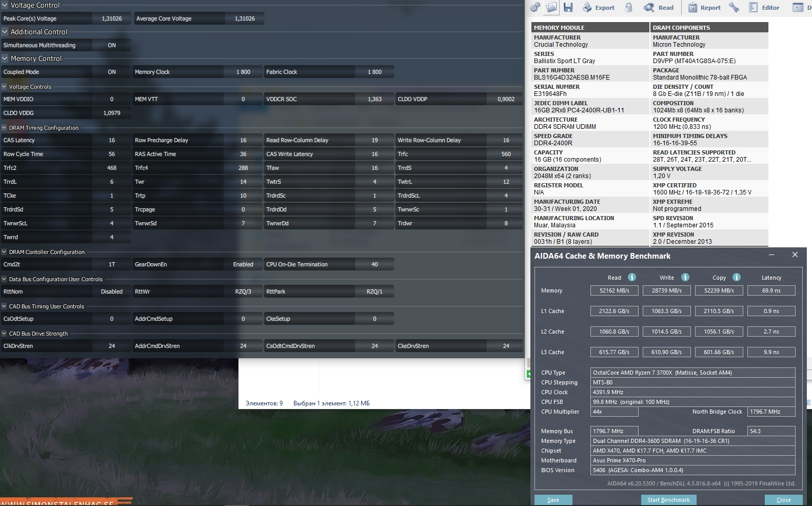
Task: Click the info icon next to Write
Action: 685,277
